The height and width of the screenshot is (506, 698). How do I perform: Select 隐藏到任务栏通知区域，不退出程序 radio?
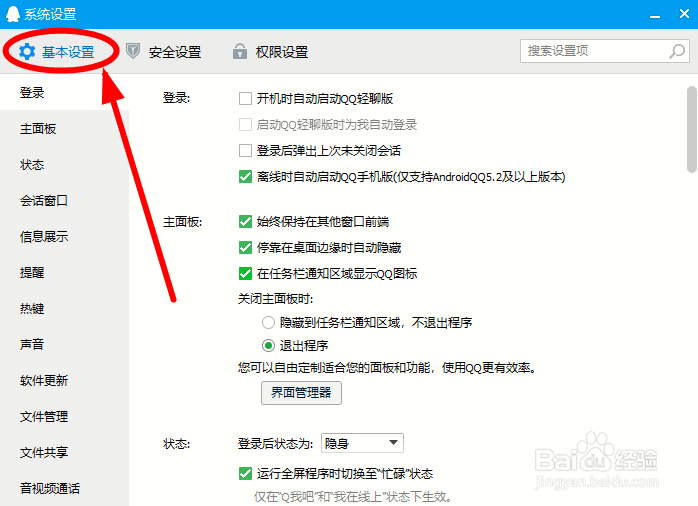(x=268, y=322)
